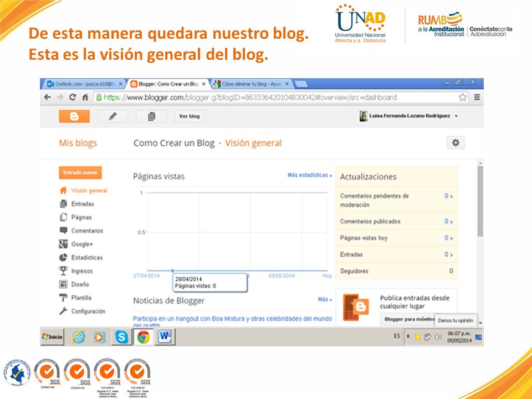532x399 pixels.
Task: Click the Páginas page icon
Action: pos(63,217)
